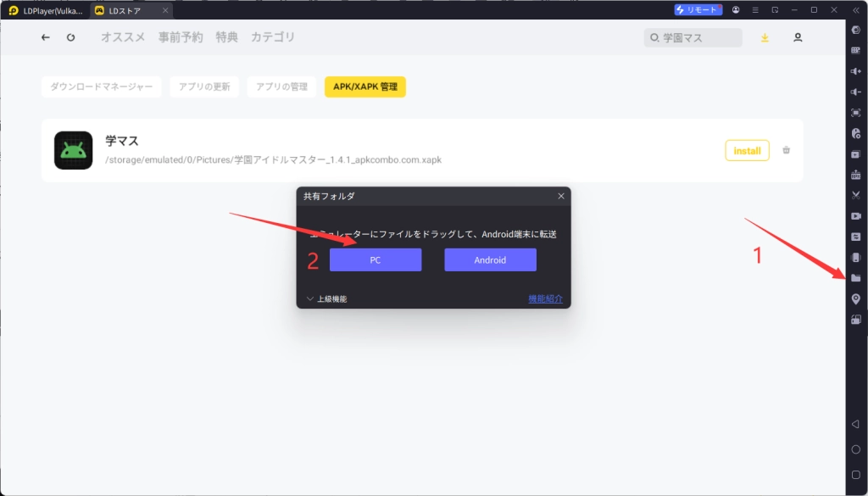Open the カテゴリ section
The width and height of the screenshot is (868, 496).
coord(273,37)
